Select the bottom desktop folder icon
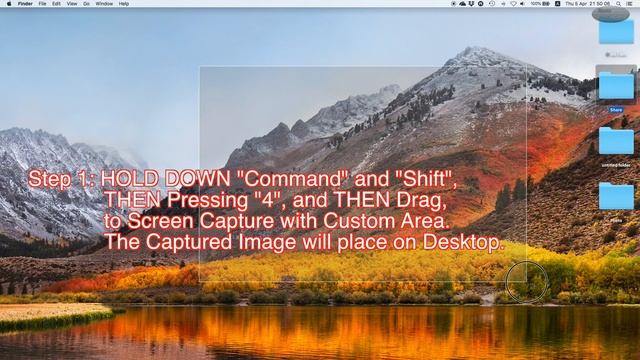The image size is (640, 360). click(616, 196)
